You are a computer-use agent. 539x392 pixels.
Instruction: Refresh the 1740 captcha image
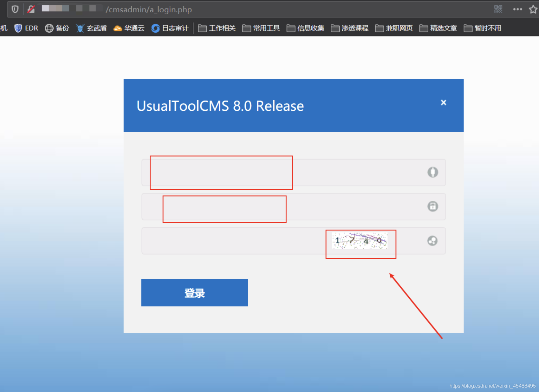click(360, 241)
